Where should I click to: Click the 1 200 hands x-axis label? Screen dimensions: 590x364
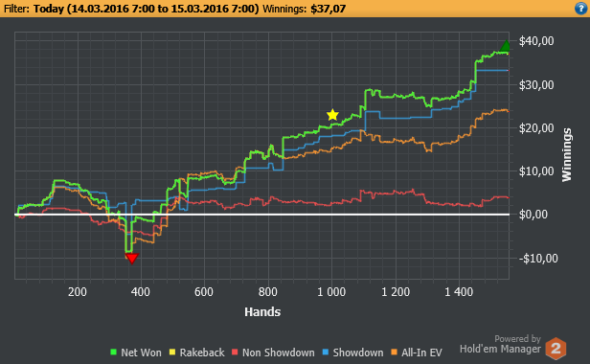pos(396,292)
